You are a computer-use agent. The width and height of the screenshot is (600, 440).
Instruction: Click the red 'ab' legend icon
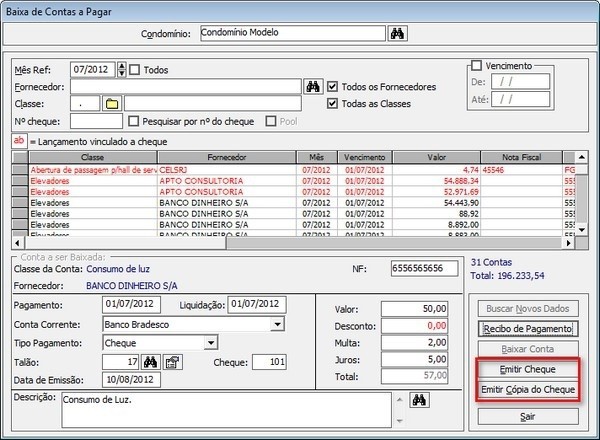pos(19,140)
